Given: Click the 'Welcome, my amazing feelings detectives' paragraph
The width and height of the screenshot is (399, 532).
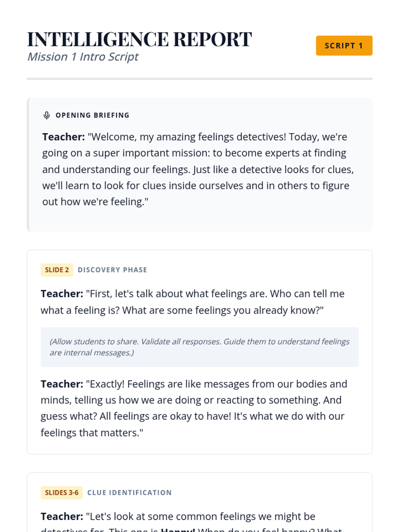Looking at the screenshot, I should [198, 169].
